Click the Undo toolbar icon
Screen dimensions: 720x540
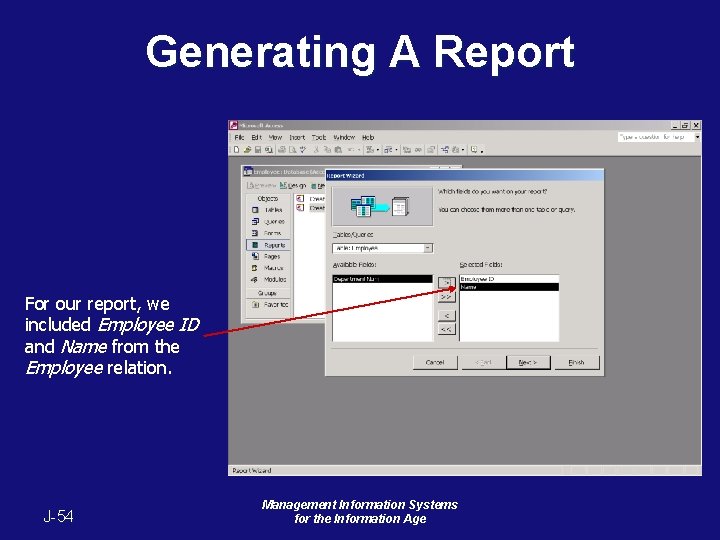(351, 150)
